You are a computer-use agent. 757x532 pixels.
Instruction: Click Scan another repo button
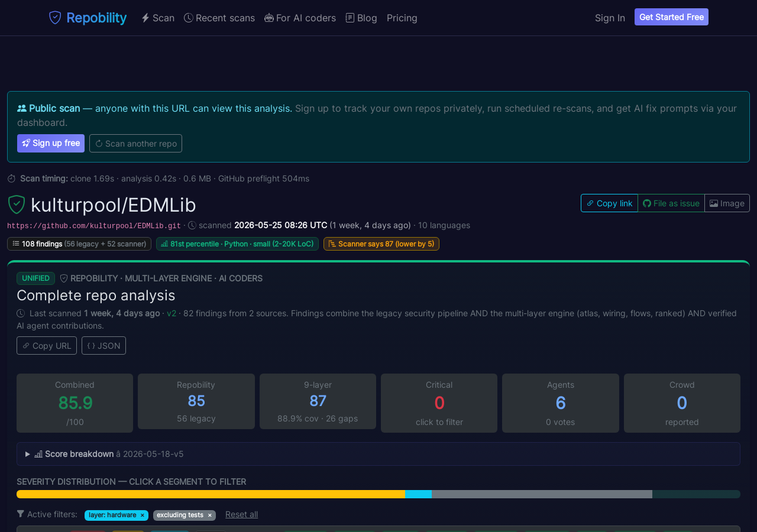(x=135, y=143)
